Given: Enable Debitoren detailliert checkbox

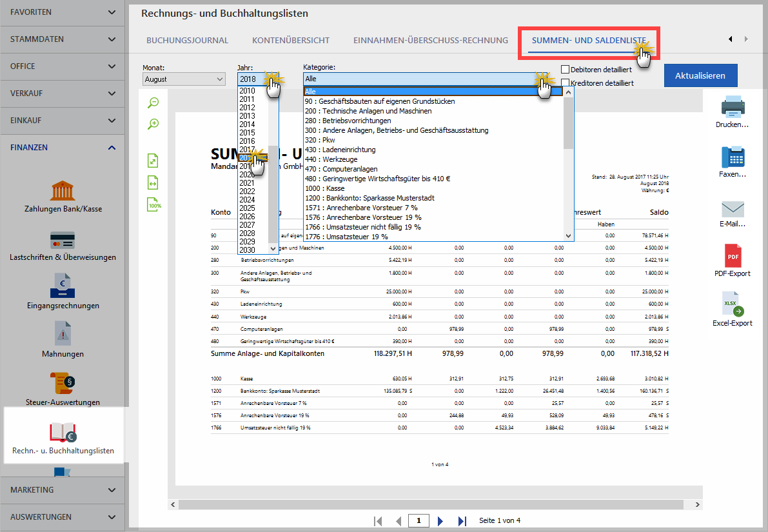Looking at the screenshot, I should [x=566, y=70].
